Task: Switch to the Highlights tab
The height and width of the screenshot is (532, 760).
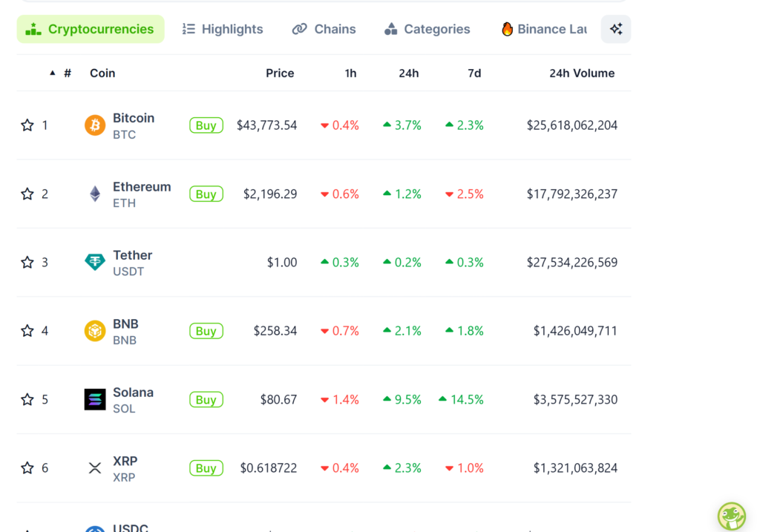Action: 223,29
